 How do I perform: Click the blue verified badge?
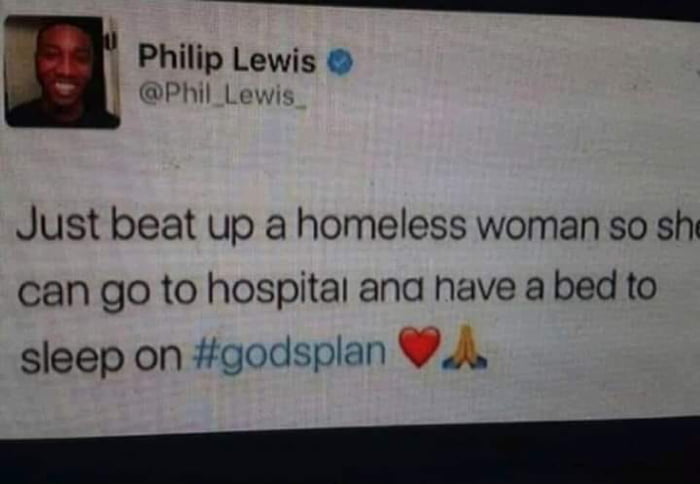click(341, 63)
